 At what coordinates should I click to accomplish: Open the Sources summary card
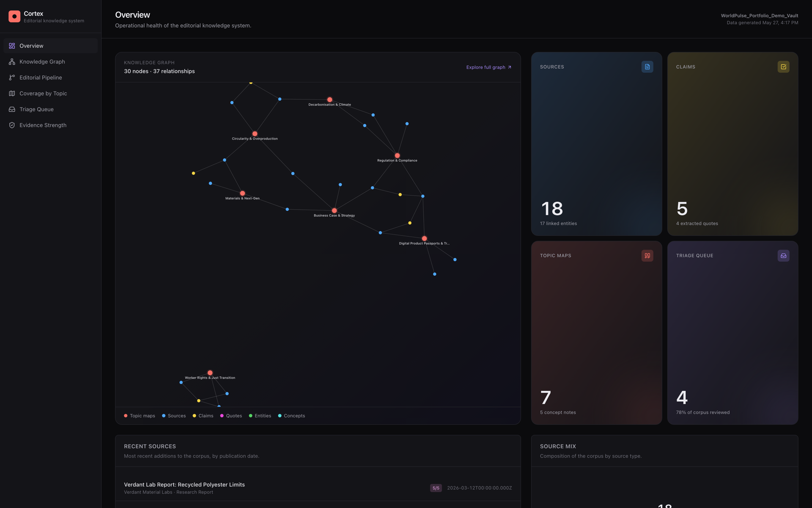click(x=596, y=144)
